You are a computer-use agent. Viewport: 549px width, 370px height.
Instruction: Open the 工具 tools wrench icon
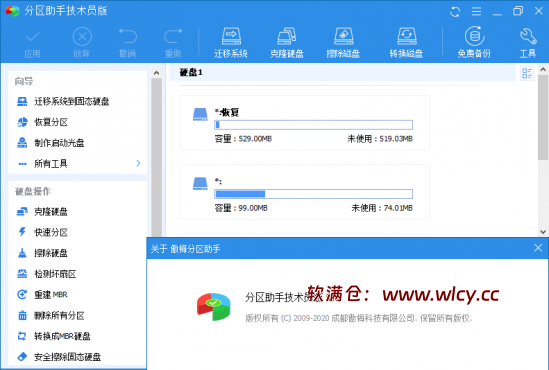click(x=528, y=43)
